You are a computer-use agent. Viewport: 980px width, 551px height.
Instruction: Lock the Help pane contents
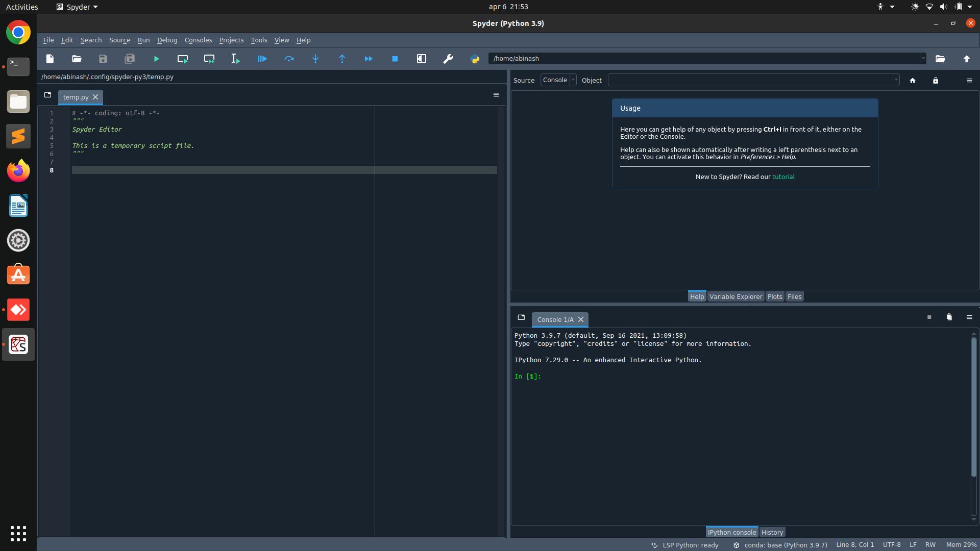click(x=935, y=80)
